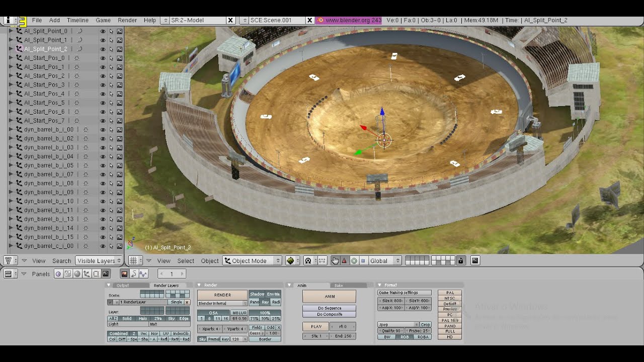
Task: Toggle visibility eye of AI_Split_Point_0
Action: point(103,31)
